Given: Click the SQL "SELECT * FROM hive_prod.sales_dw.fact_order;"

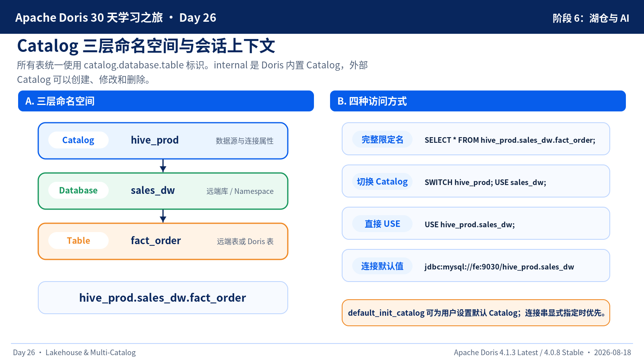Looking at the screenshot, I should point(510,140).
